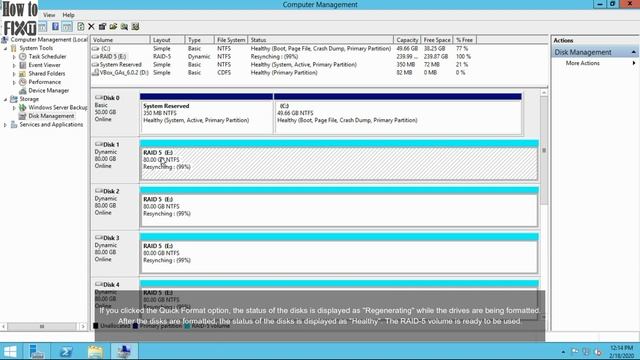This screenshot has width=640, height=360.
Task: Click More Actions in the Actions pane
Action: point(582,63)
